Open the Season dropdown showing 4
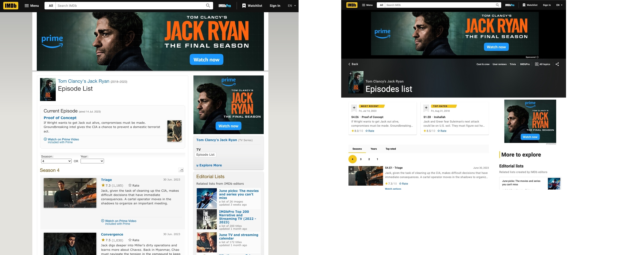Screen dimensions: 644x255 [56, 161]
